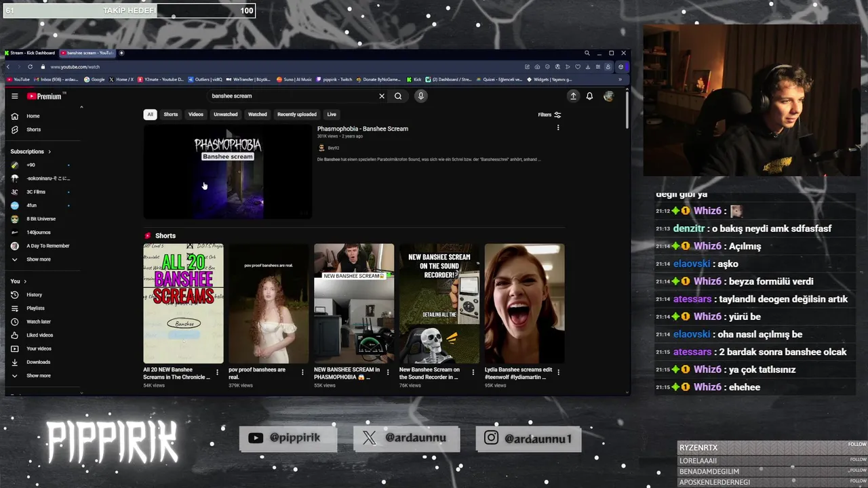Open options for 'pov proof banshees' short

coord(302,372)
